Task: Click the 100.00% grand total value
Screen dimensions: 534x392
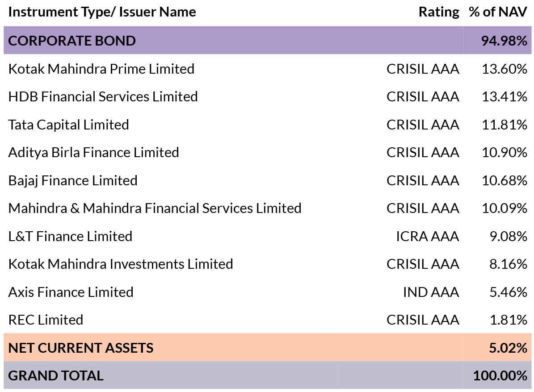Action: coord(500,375)
